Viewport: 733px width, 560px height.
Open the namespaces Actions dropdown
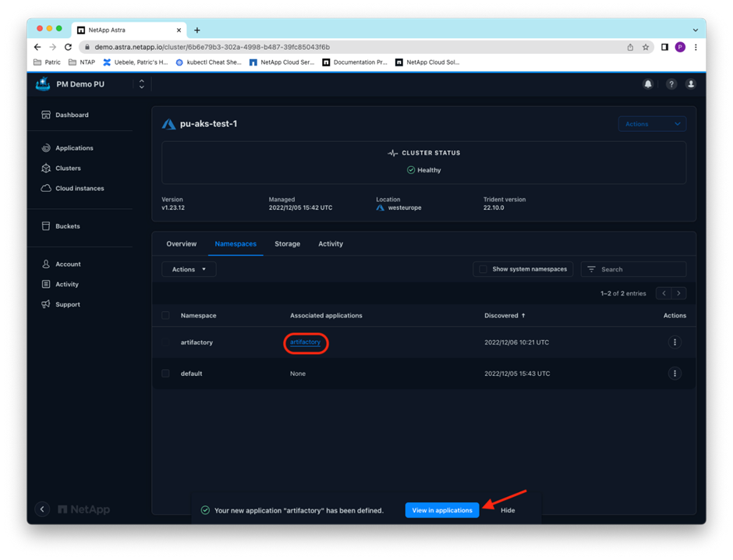point(189,269)
